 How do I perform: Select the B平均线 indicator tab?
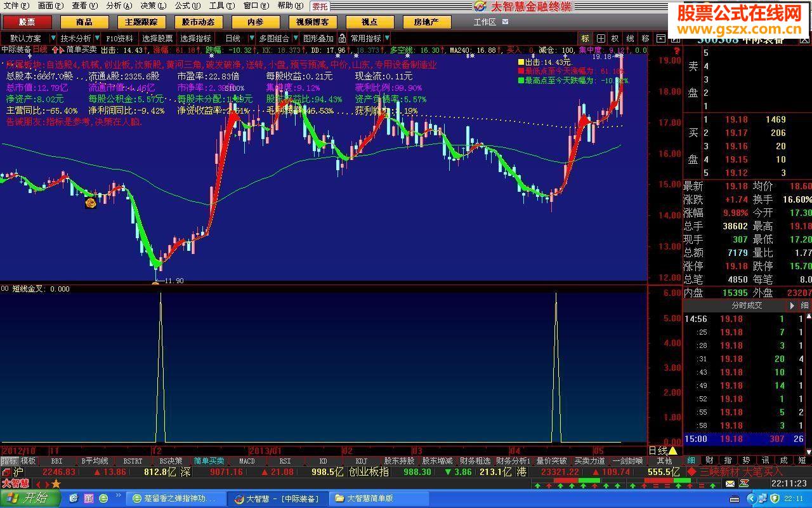(x=95, y=460)
